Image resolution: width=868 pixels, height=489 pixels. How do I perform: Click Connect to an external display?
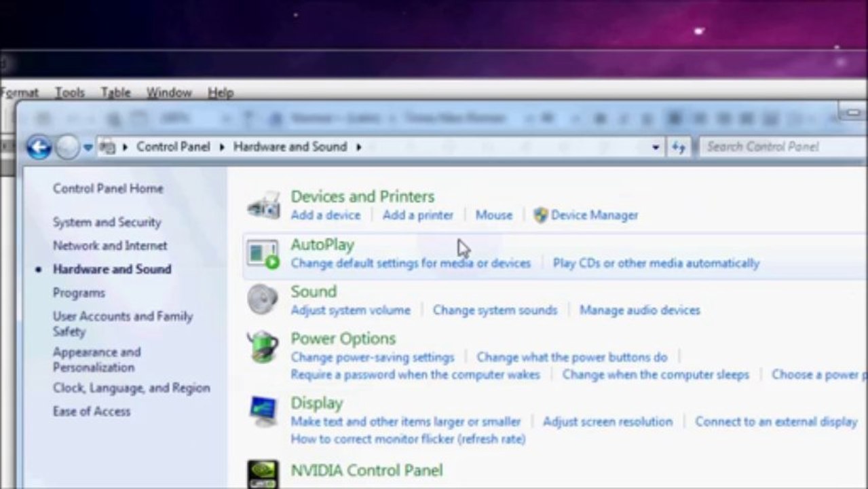point(776,422)
